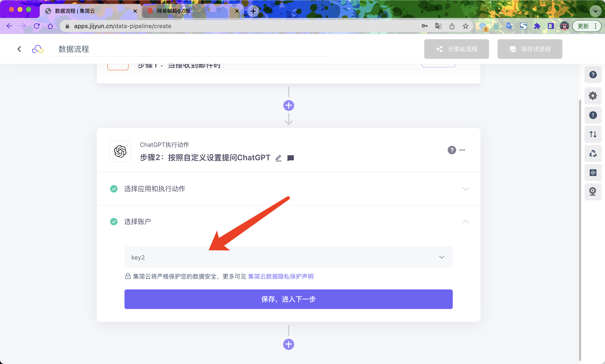Click the pencil edit icon beside step 2 title
This screenshot has height=364, width=605.
click(x=278, y=158)
